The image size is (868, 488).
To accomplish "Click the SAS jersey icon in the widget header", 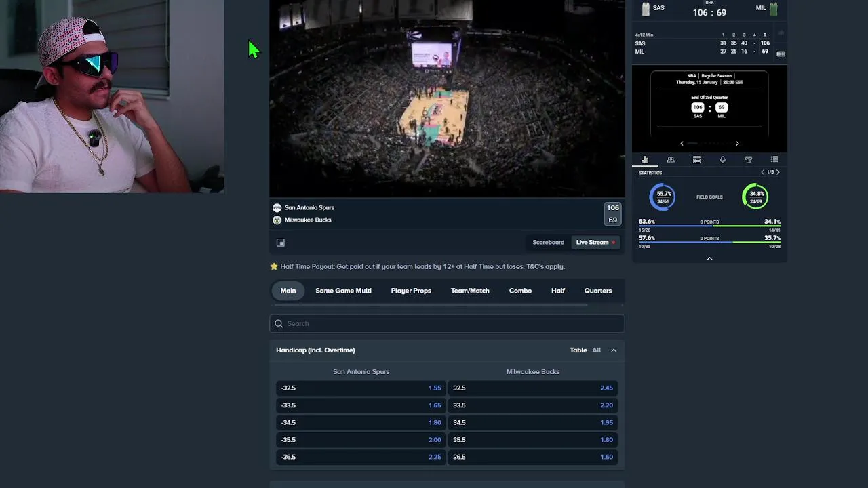I will pyautogui.click(x=646, y=9).
